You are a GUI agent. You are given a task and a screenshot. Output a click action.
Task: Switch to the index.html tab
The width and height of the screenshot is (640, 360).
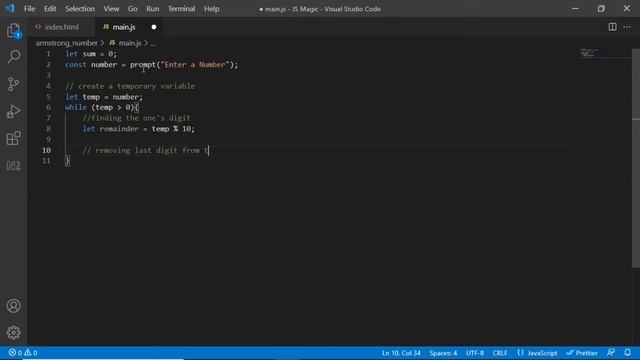click(61, 27)
